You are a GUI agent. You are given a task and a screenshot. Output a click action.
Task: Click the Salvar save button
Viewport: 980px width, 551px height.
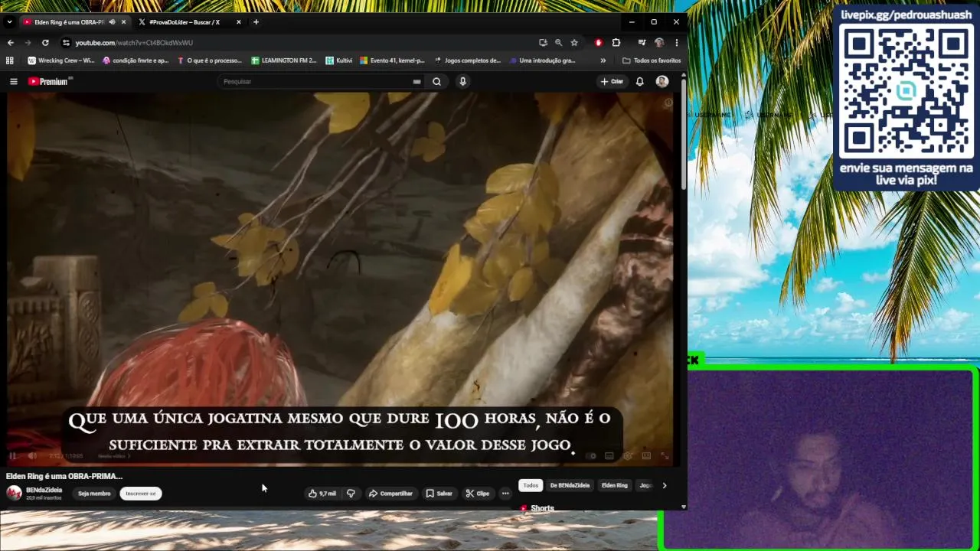(439, 494)
